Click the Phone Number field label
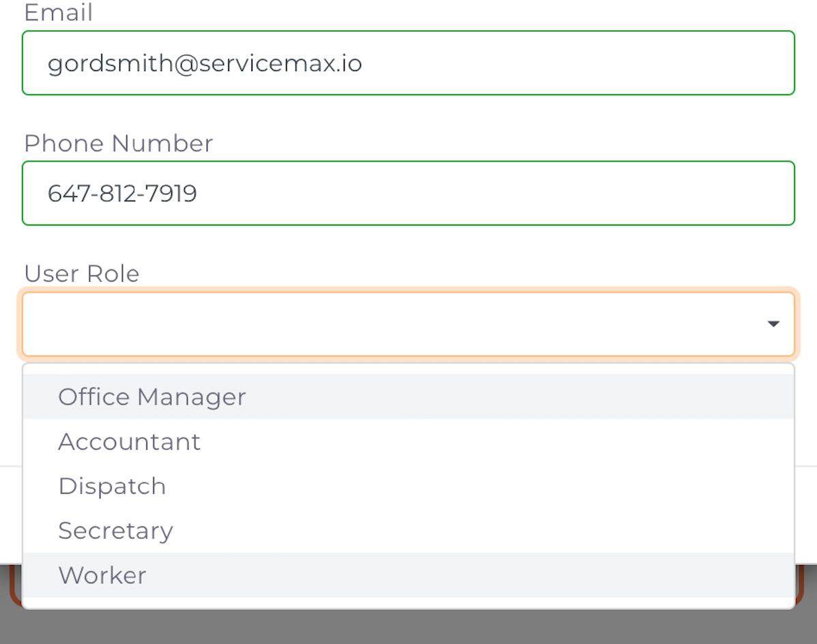Viewport: 817px width, 644px height. pos(118,143)
